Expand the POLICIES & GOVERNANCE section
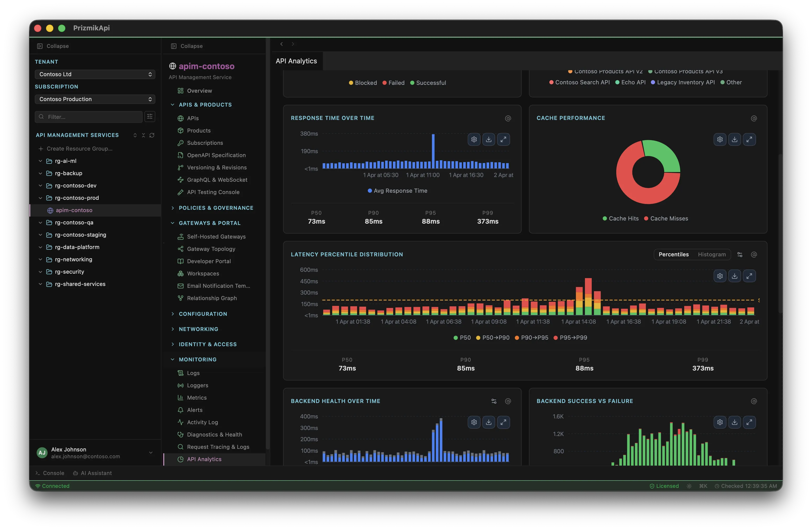Viewport: 812px width, 530px height. pos(216,207)
